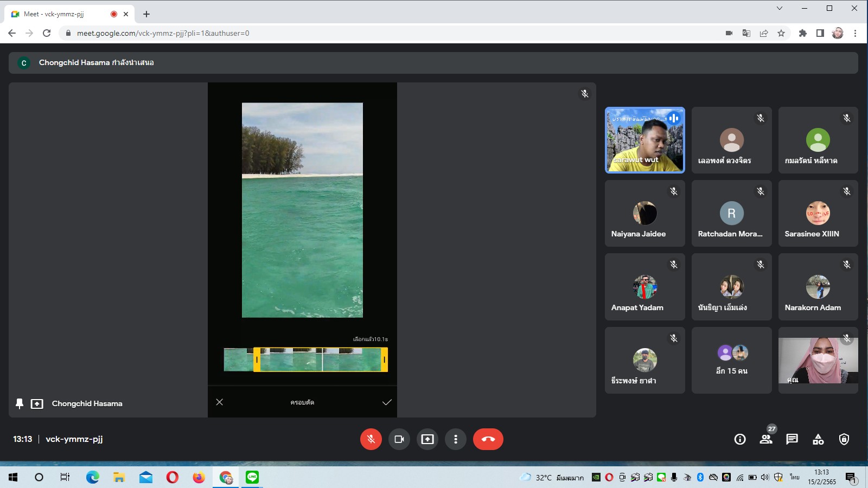Open the Chrome extensions puzzle icon
Image resolution: width=868 pixels, height=488 pixels.
click(803, 33)
